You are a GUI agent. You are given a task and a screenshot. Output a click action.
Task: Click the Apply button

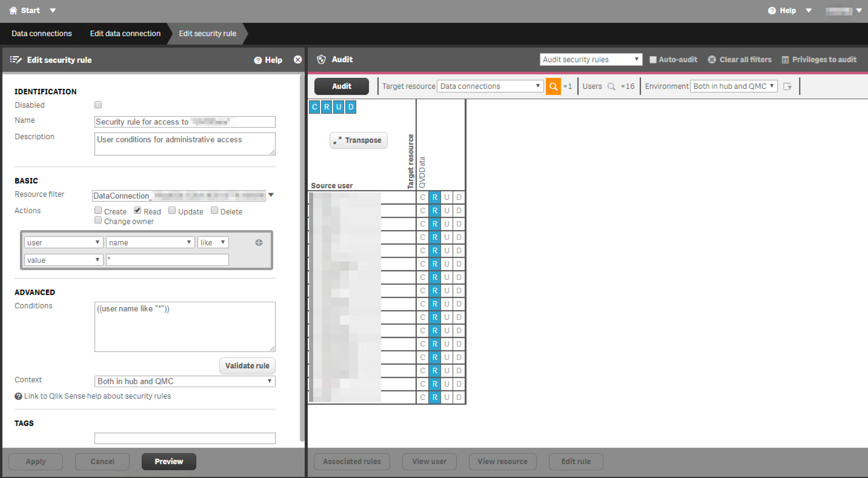pos(36,461)
